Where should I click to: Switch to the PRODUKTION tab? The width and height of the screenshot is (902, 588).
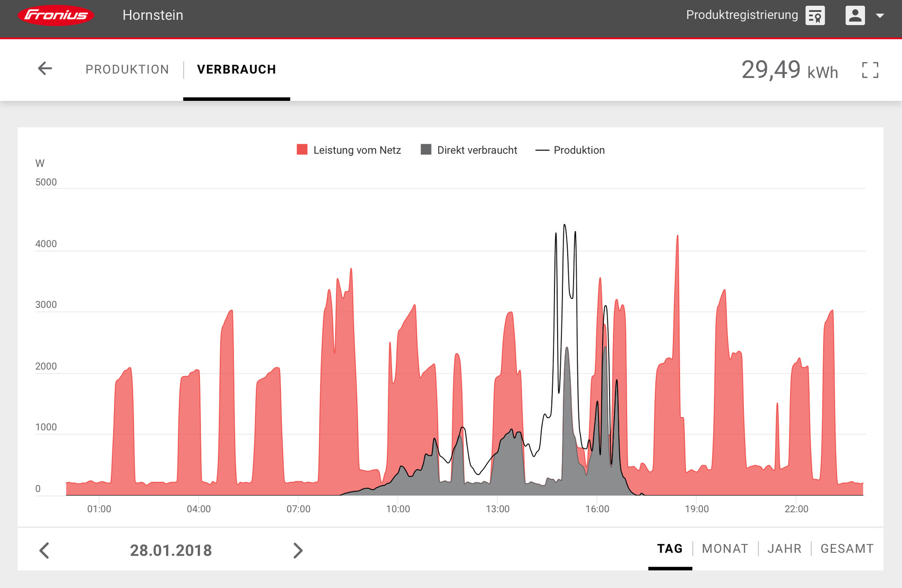click(x=127, y=70)
